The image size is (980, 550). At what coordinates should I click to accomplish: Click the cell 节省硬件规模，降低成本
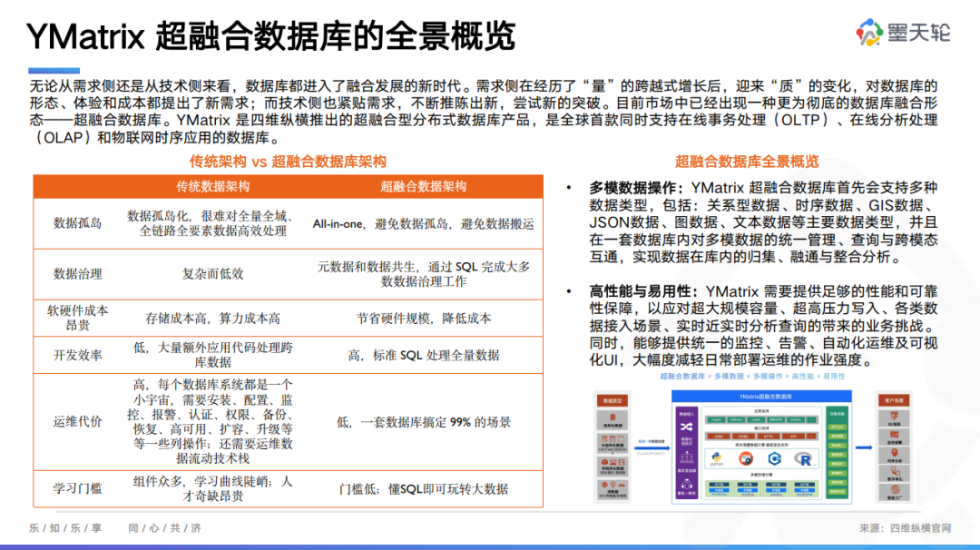pos(423,319)
